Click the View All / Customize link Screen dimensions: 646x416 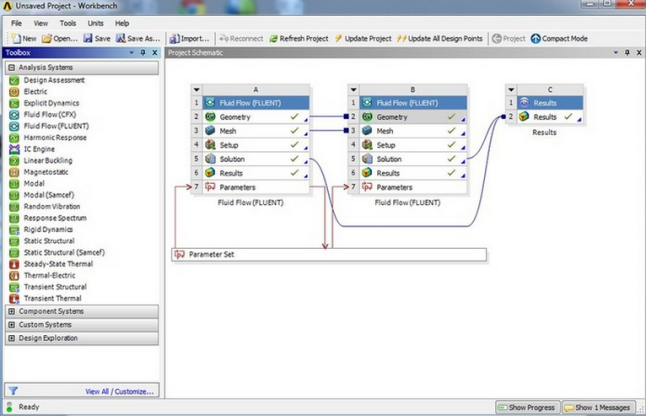(x=120, y=391)
